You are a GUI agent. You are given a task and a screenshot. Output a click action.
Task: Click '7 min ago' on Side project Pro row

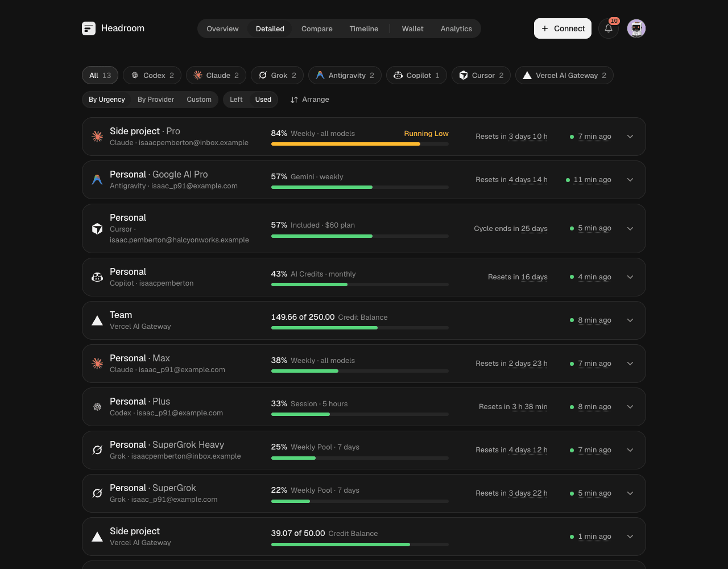click(595, 137)
